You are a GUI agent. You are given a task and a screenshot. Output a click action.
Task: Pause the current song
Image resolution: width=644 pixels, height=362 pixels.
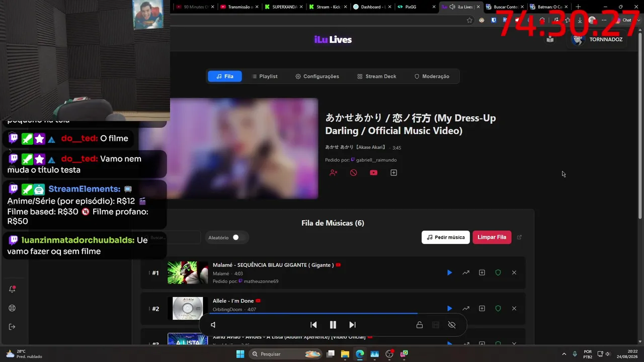[333, 325]
